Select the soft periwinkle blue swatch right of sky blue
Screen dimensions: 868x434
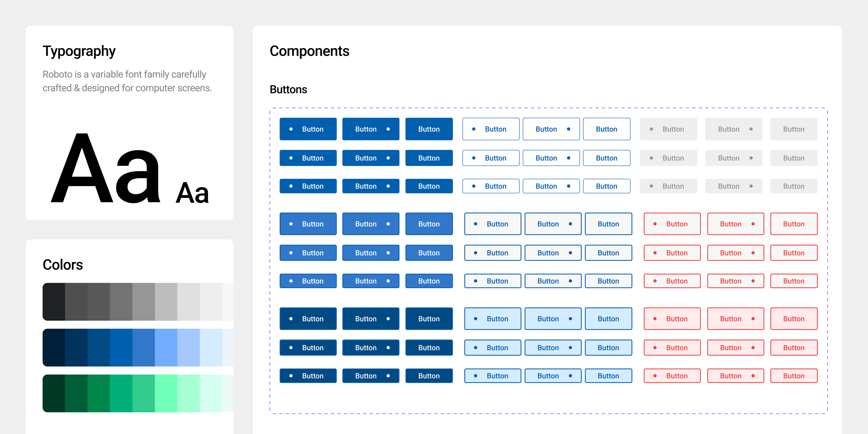[188, 347]
